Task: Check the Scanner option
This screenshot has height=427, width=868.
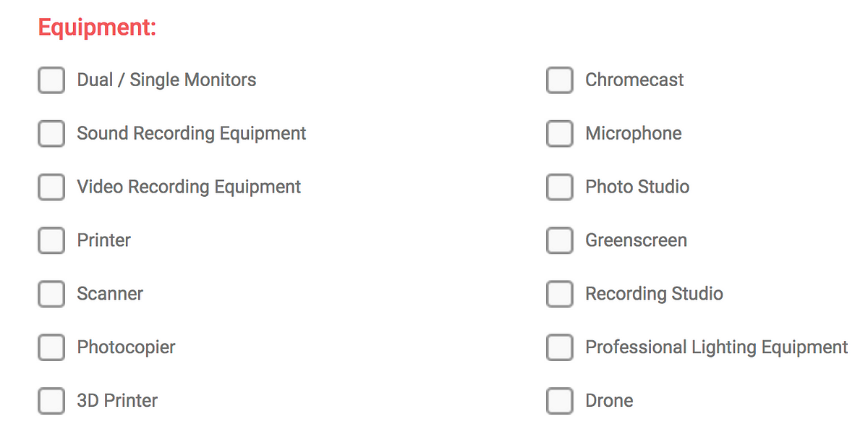Action: click(51, 294)
